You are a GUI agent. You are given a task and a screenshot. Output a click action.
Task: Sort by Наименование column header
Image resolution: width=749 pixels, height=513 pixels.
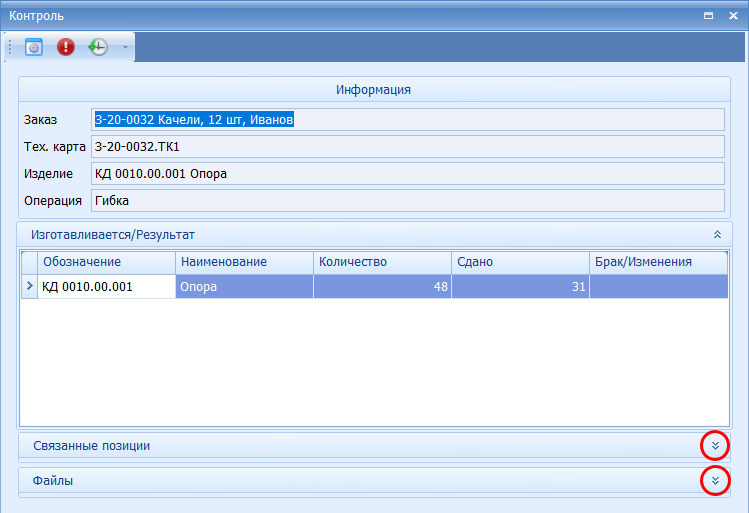click(x=244, y=262)
